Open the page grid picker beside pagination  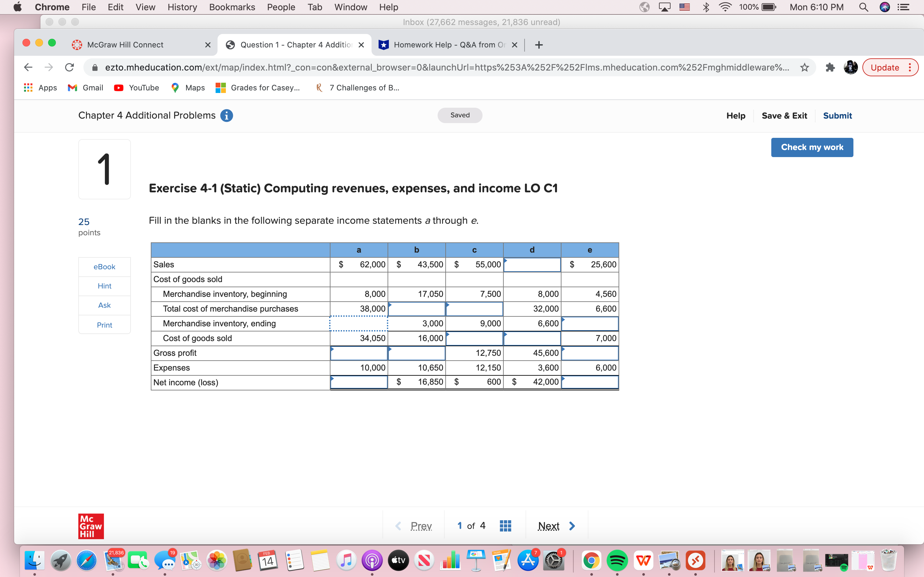pos(505,525)
